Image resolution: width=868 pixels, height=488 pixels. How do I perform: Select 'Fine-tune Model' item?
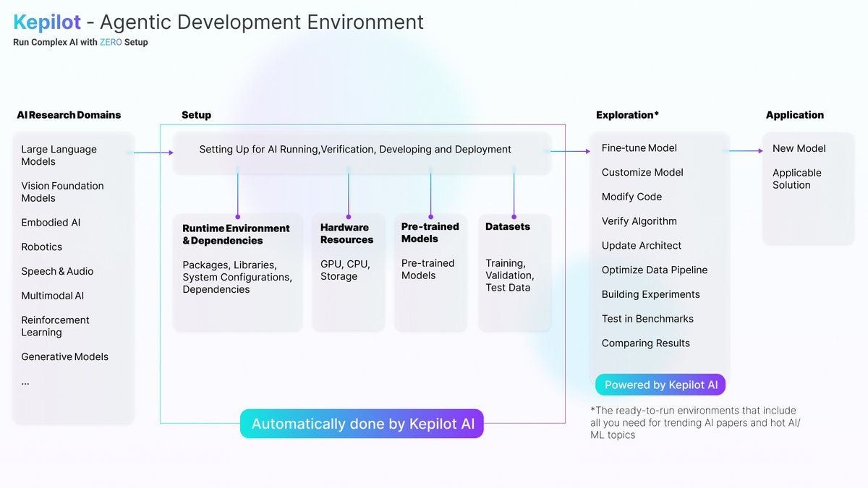point(639,148)
